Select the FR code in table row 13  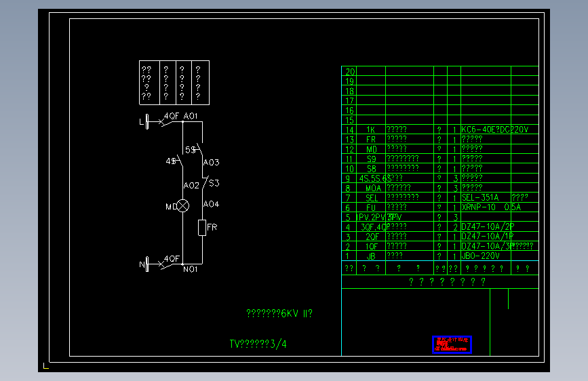(371, 140)
